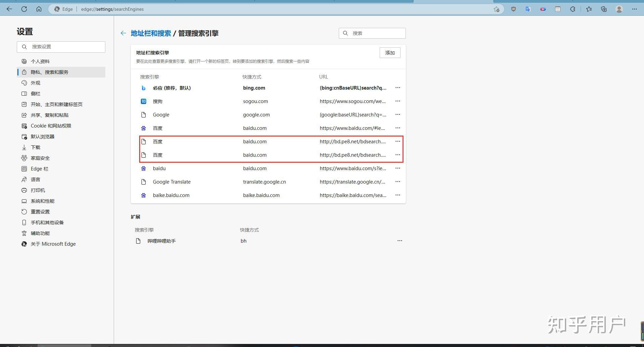Open more options for baike.baidu.com row

[x=398, y=195]
